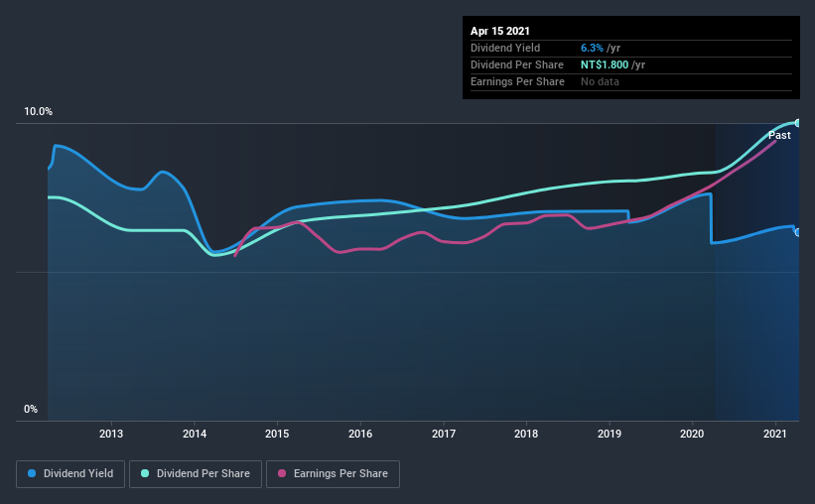Select the 2017 x-axis label
Screen dimensions: 815x504
[x=444, y=434]
